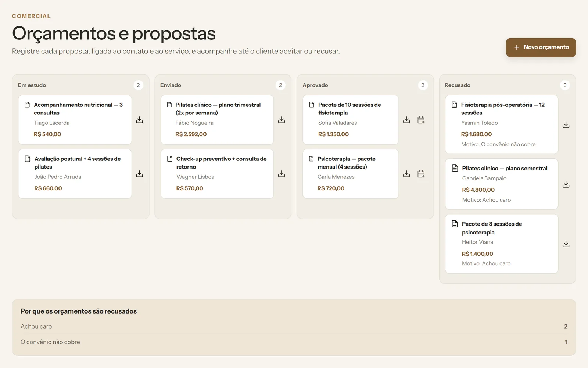Open João Pedro Arruda's proposal card
This screenshot has height=368, width=588.
[75, 174]
